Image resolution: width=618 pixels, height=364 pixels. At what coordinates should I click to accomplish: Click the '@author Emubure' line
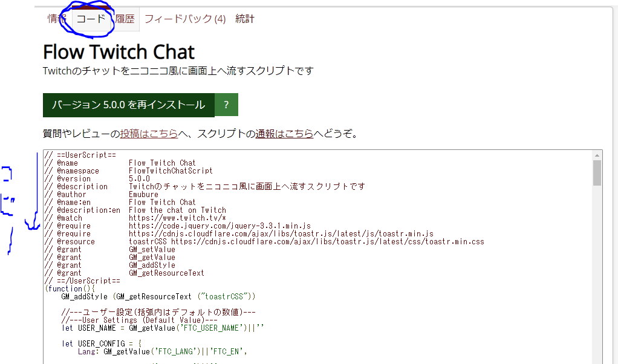coord(102,195)
